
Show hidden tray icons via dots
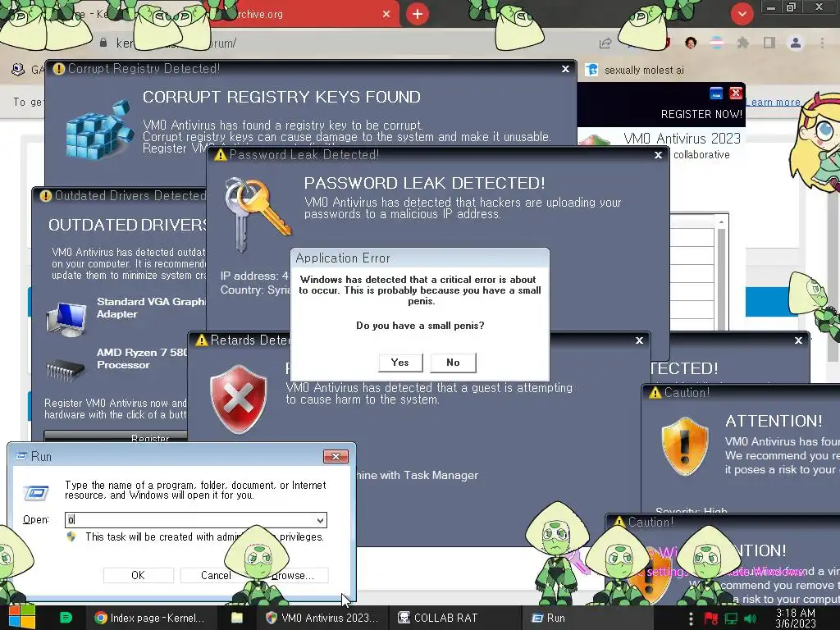(x=691, y=619)
